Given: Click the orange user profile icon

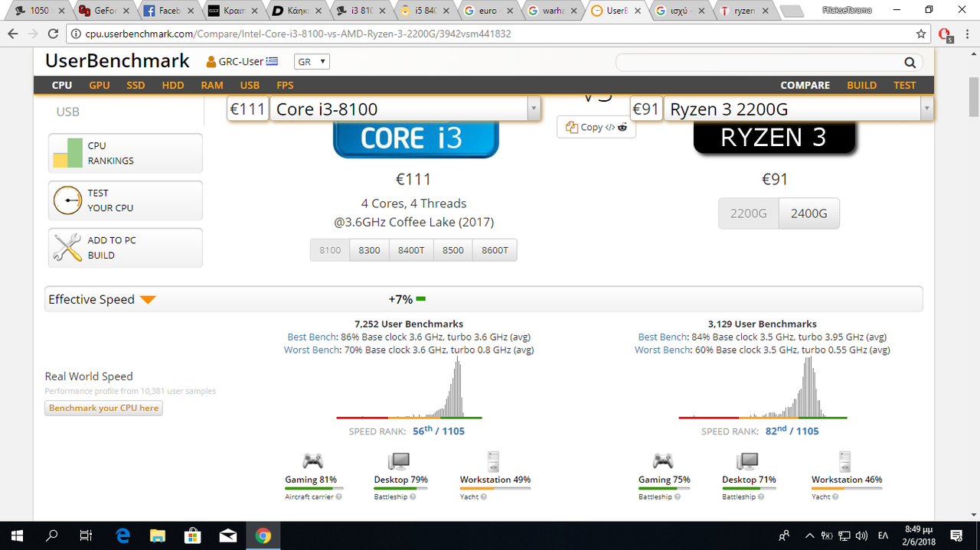Looking at the screenshot, I should click(211, 61).
